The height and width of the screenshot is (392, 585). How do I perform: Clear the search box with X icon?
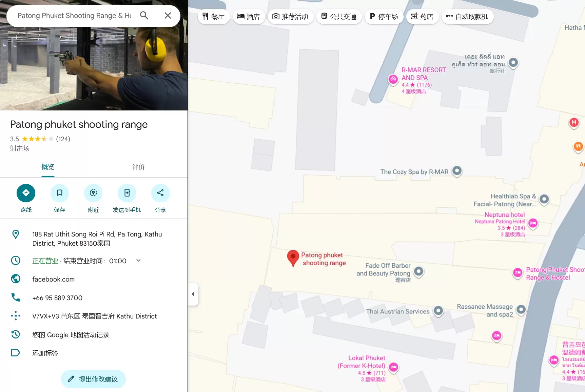click(168, 16)
